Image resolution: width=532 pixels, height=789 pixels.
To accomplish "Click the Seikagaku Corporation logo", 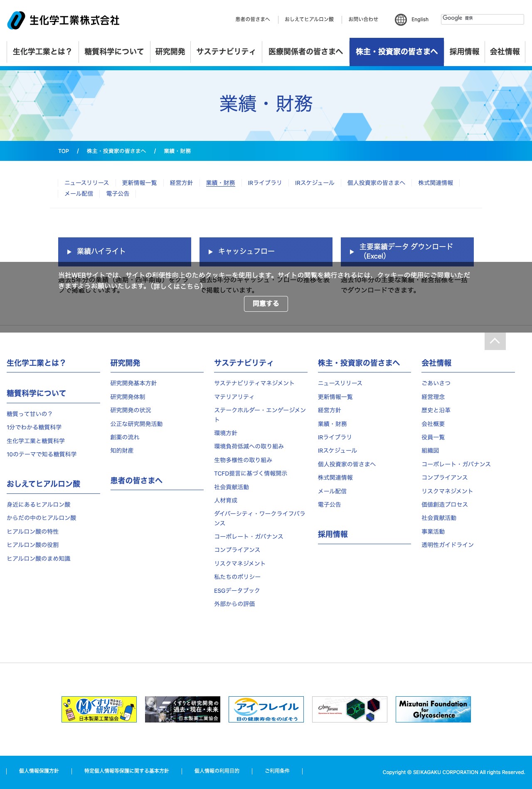I will (x=63, y=20).
